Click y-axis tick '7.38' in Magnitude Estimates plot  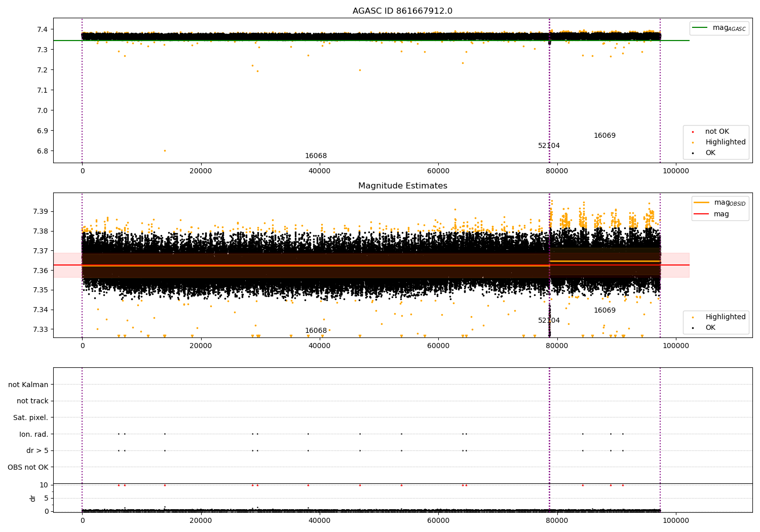coord(41,231)
